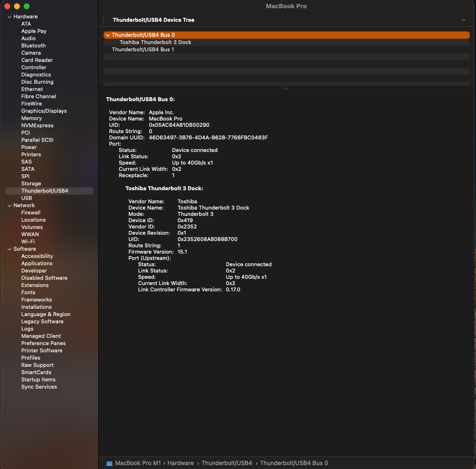
Task: Open Audio hardware section
Action: (28, 38)
